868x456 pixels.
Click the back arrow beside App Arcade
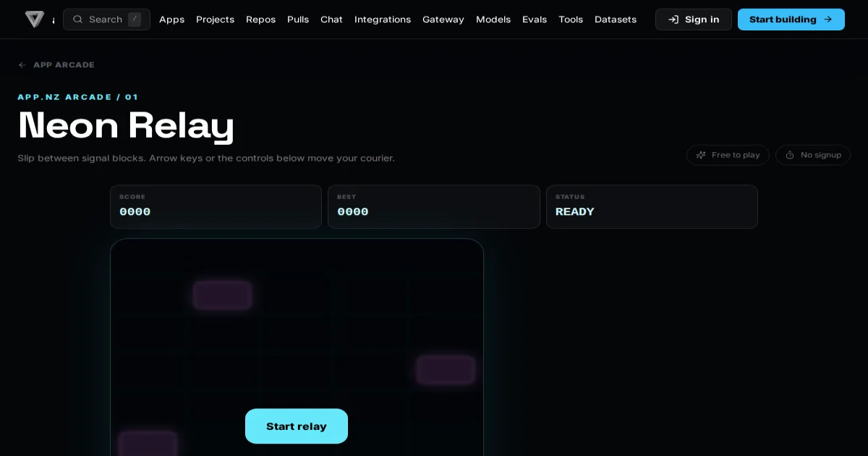(x=22, y=65)
